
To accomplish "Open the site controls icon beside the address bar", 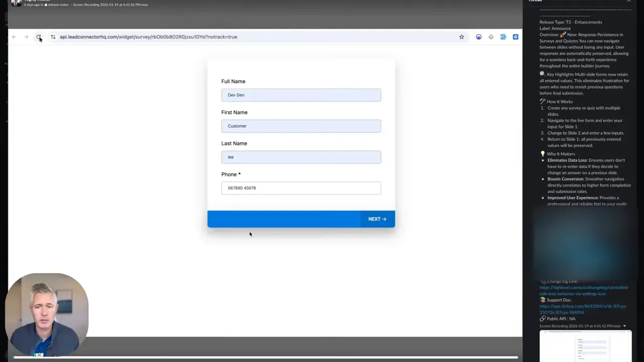I will coord(53,37).
